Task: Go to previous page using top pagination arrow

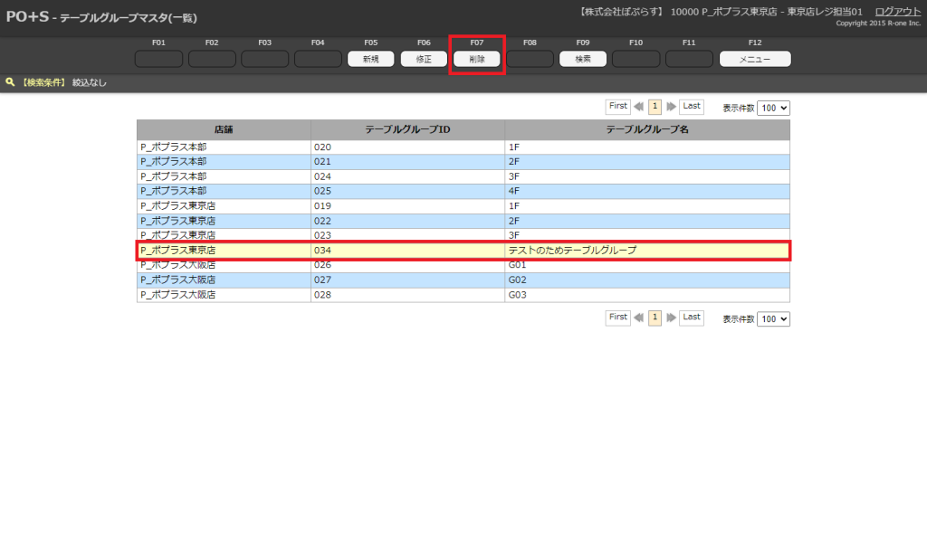Action: 639,107
